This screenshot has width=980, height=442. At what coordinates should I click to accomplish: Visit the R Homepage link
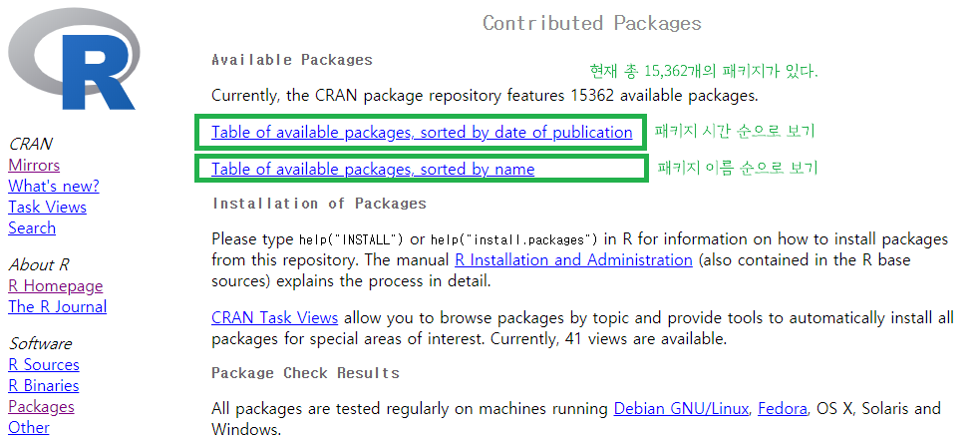(x=56, y=286)
